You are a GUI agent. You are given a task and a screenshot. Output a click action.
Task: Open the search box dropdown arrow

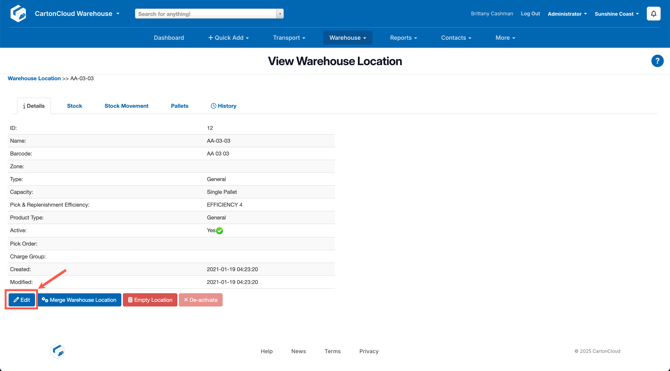click(x=280, y=14)
